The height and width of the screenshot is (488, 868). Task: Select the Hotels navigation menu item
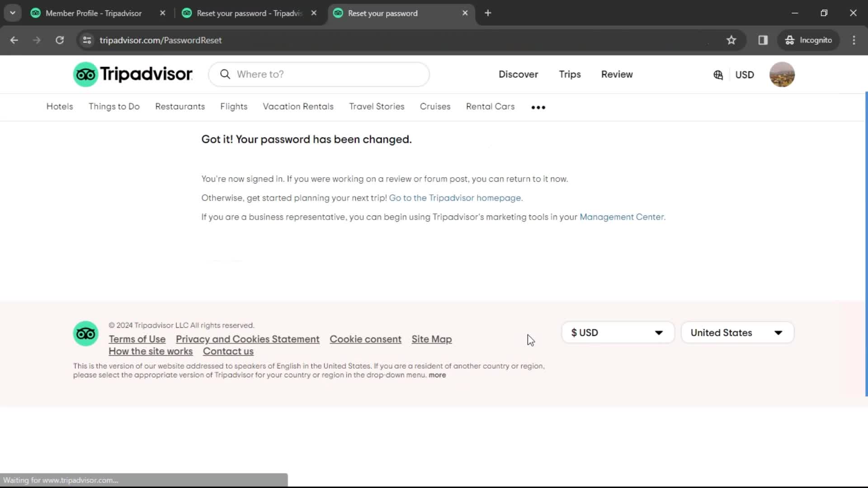[x=60, y=106]
